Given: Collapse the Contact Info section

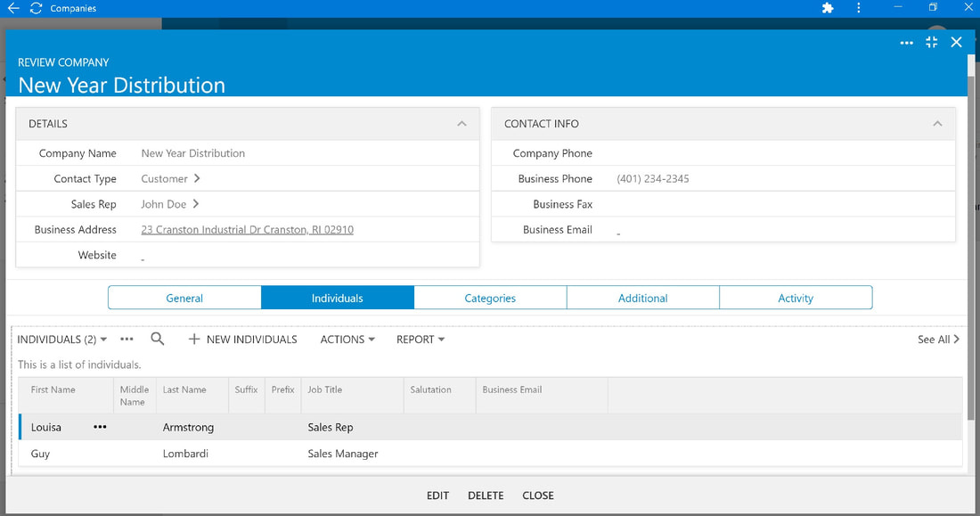Looking at the screenshot, I should 937,124.
